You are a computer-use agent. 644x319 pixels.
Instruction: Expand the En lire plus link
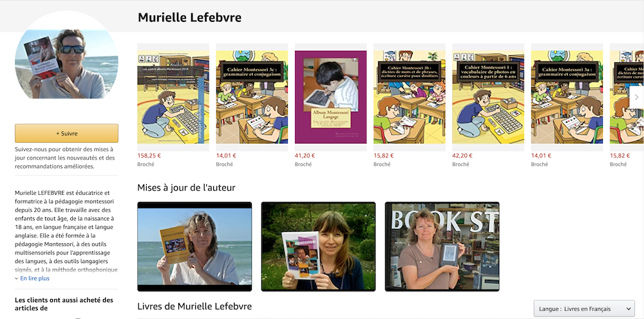tap(32, 278)
